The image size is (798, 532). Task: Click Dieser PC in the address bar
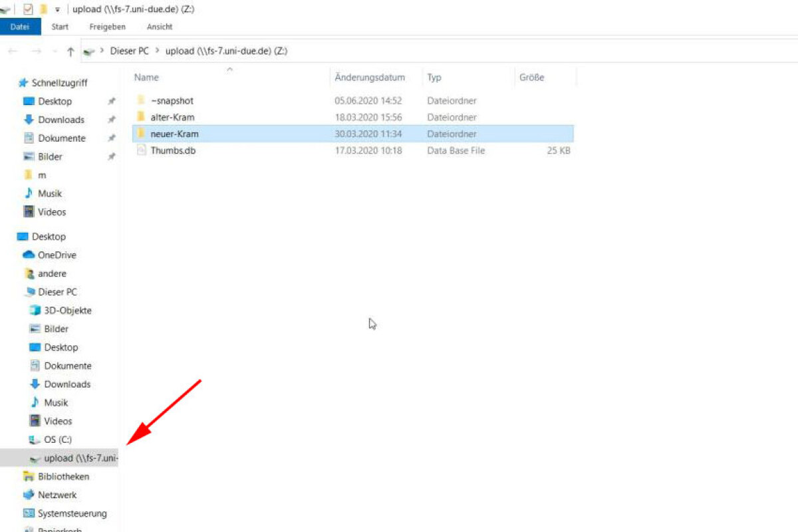pyautogui.click(x=129, y=51)
